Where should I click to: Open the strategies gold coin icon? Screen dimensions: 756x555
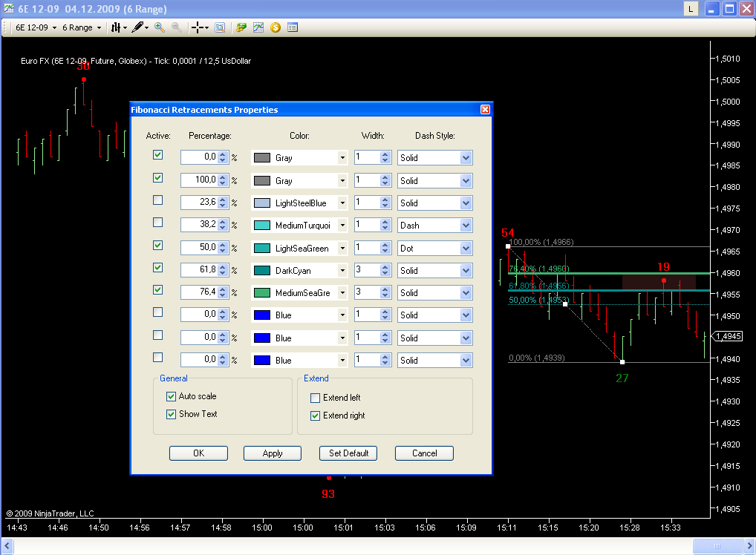tap(276, 27)
